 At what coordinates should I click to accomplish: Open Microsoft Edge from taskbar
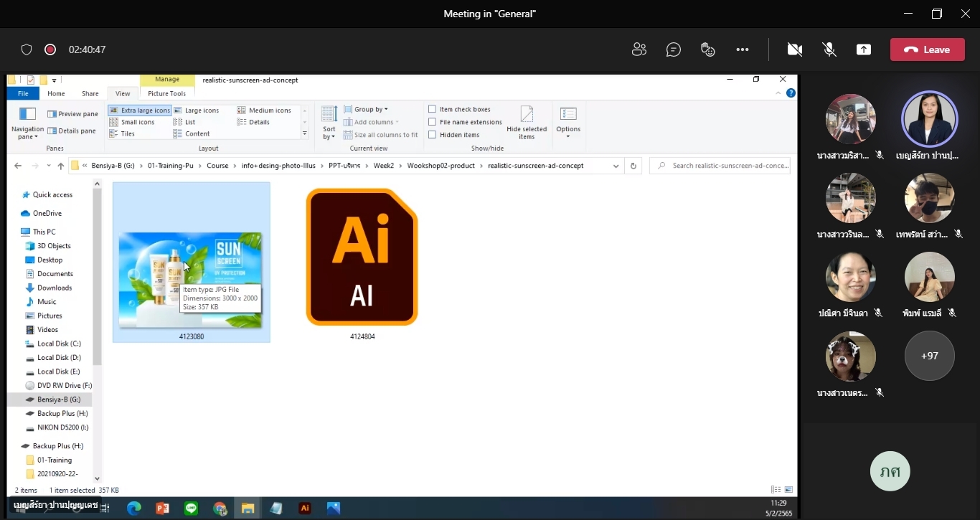(x=133, y=508)
